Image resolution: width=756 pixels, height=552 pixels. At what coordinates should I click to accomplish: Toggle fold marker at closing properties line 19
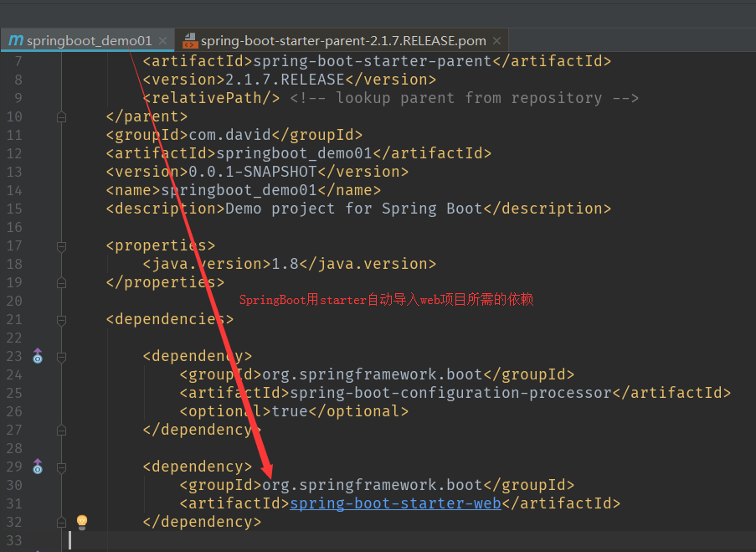61,283
